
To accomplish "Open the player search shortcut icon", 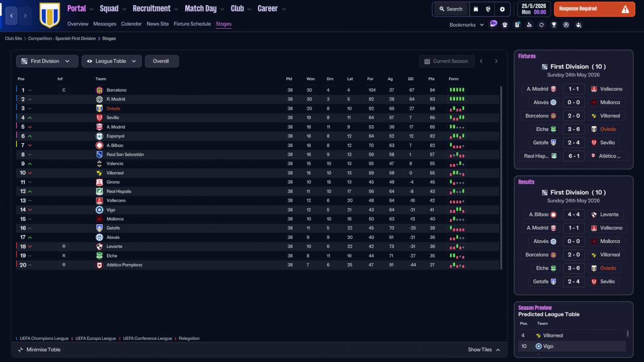I will pyautogui.click(x=529, y=25).
